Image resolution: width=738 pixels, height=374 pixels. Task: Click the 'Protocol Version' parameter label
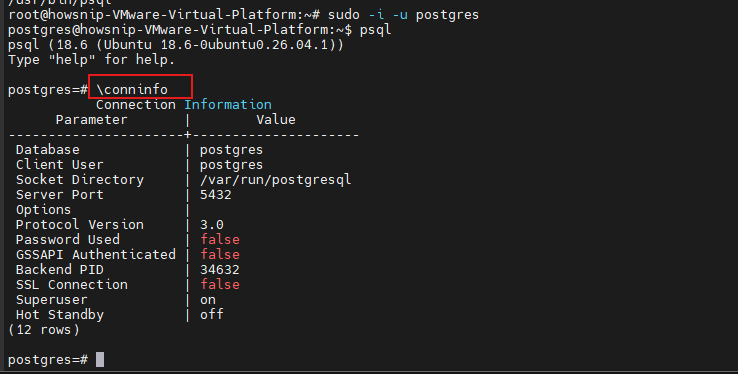pyautogui.click(x=80, y=224)
